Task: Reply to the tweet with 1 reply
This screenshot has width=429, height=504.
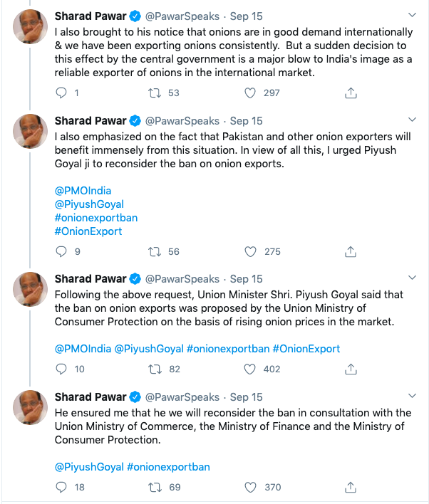Action: click(61, 93)
